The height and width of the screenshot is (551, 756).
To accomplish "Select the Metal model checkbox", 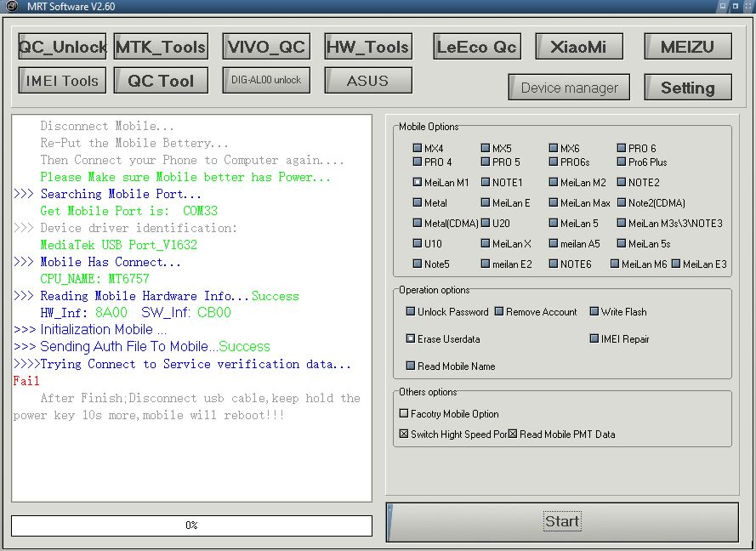I will click(418, 202).
